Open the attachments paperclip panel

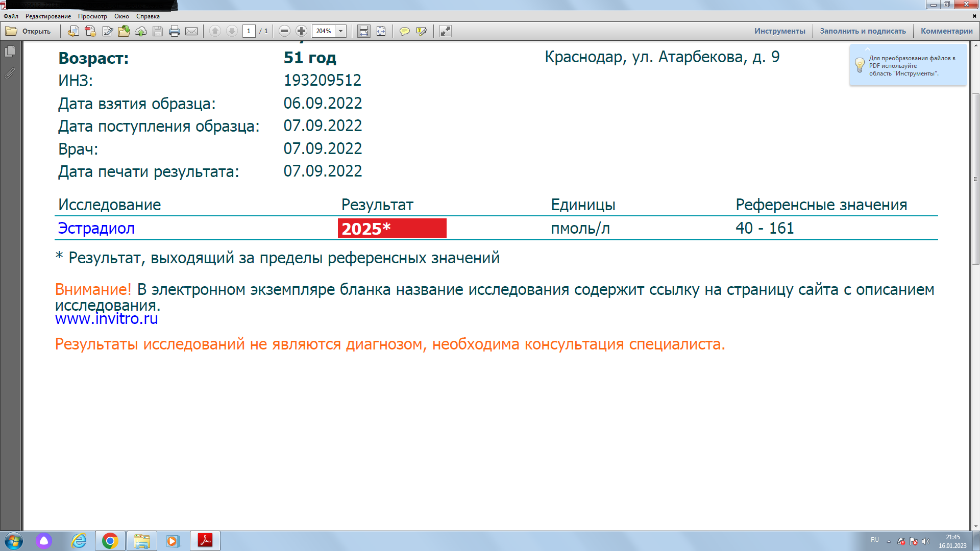pos(10,73)
